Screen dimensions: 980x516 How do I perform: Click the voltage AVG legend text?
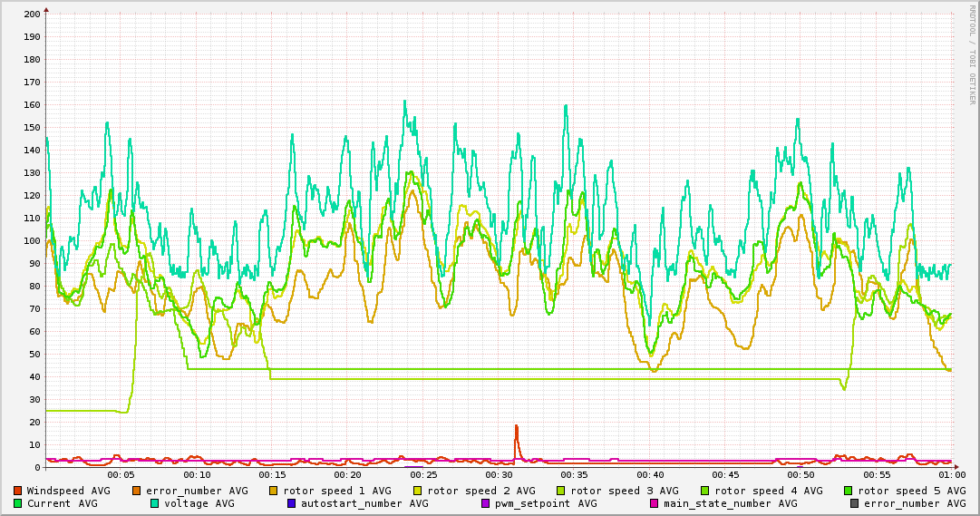[199, 503]
